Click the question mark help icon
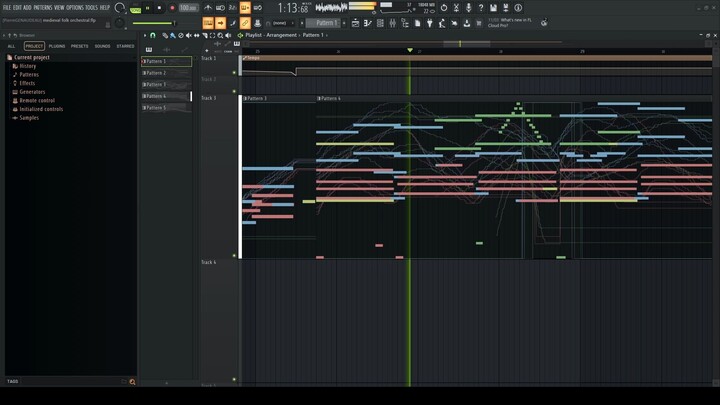This screenshot has height=405, width=720. coord(481,8)
